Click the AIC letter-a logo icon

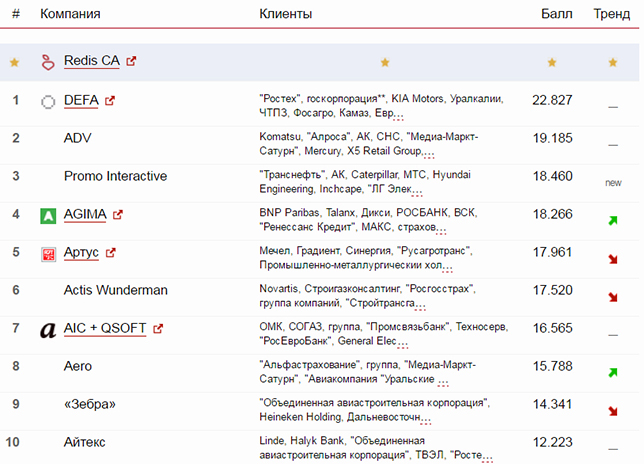[48, 330]
